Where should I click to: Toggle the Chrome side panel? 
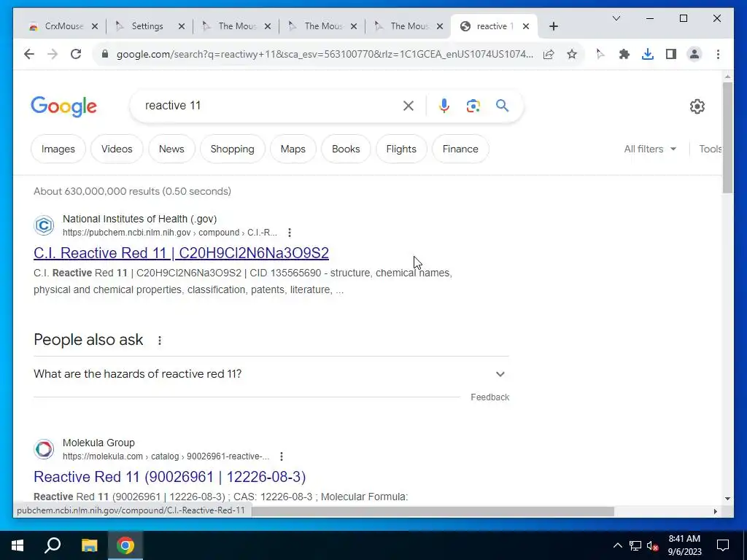click(x=671, y=54)
